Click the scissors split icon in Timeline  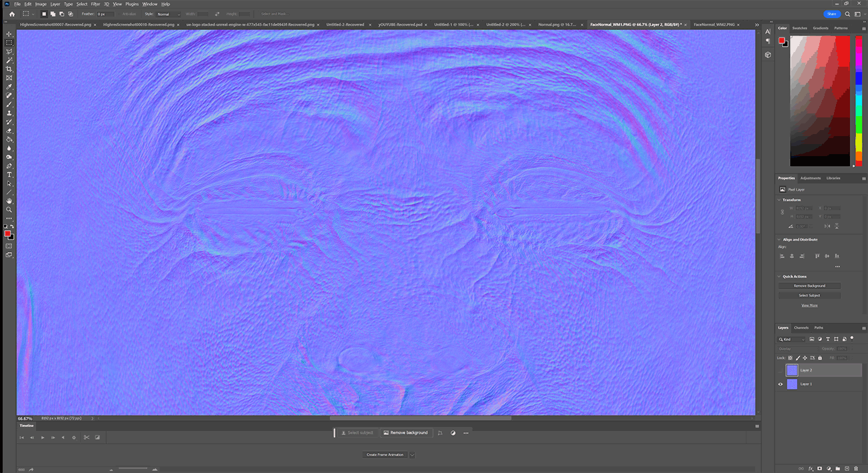(86, 438)
